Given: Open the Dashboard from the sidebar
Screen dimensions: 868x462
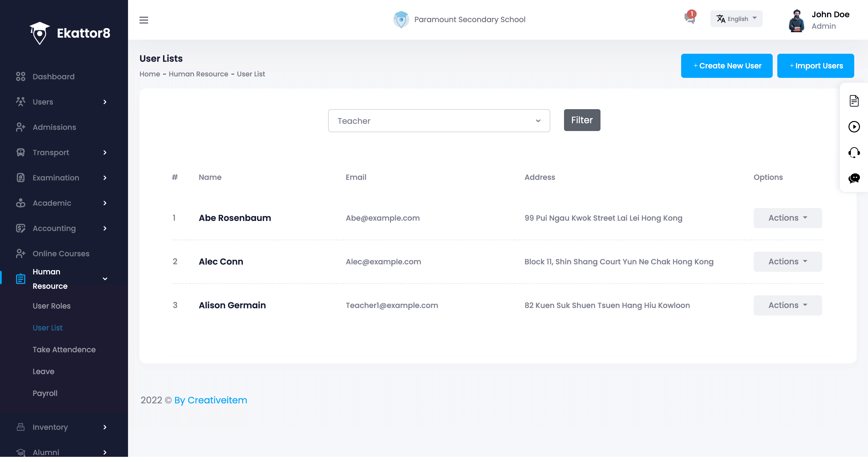Looking at the screenshot, I should [x=53, y=76].
